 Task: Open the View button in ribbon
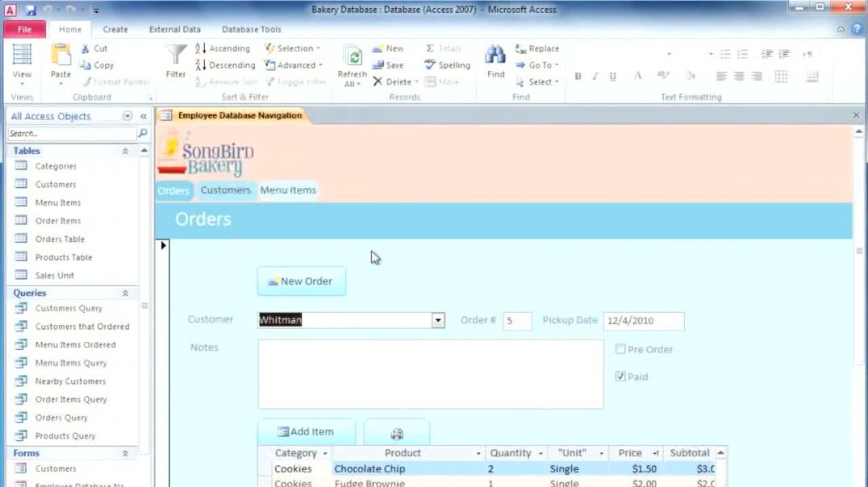(22, 65)
